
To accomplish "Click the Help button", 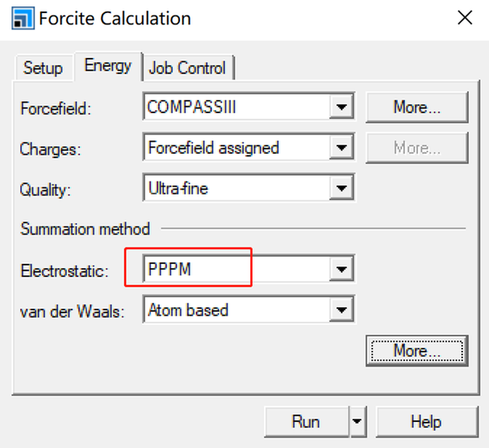I will click(x=426, y=422).
